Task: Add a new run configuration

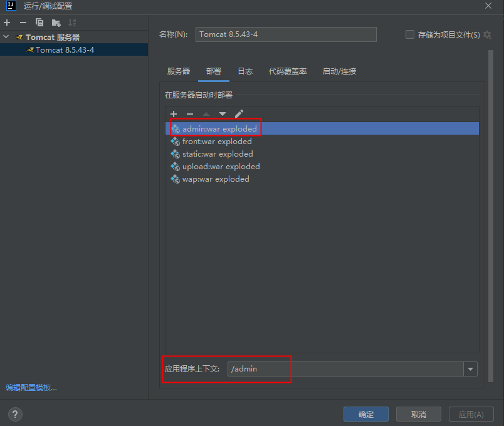Action: click(x=7, y=23)
